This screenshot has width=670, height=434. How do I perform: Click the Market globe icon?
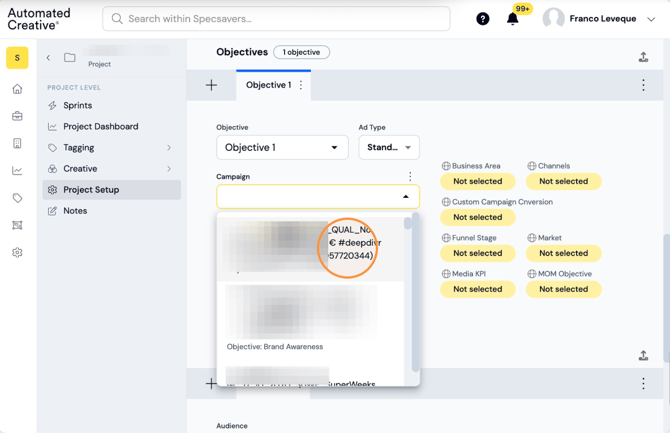(x=532, y=238)
